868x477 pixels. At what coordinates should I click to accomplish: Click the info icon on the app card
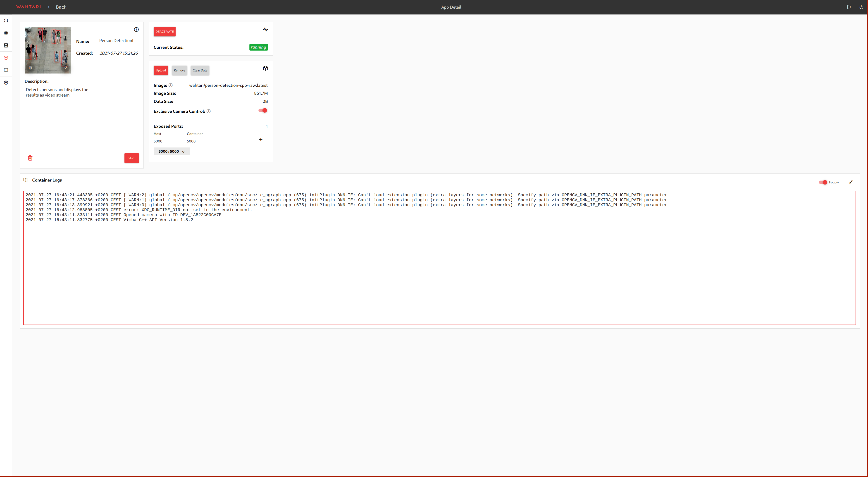point(136,30)
